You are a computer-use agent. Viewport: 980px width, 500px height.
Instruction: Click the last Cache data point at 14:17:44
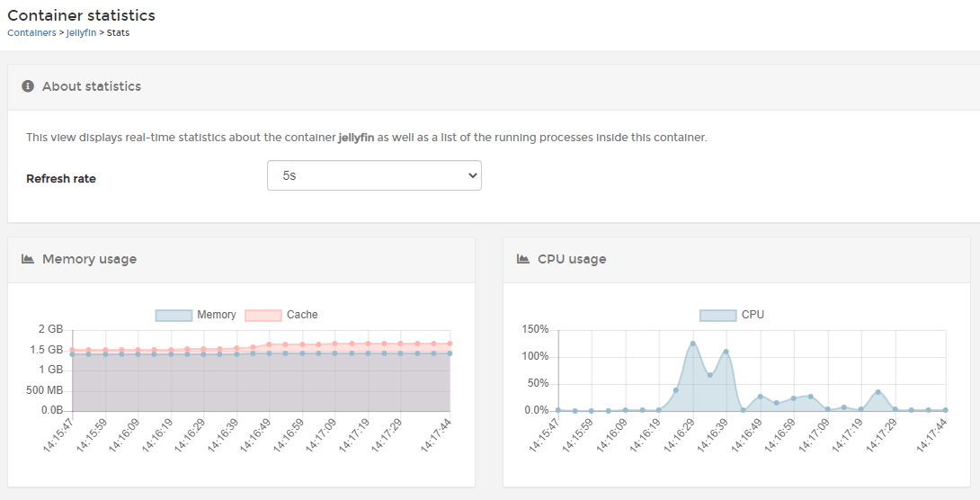pyautogui.click(x=450, y=344)
